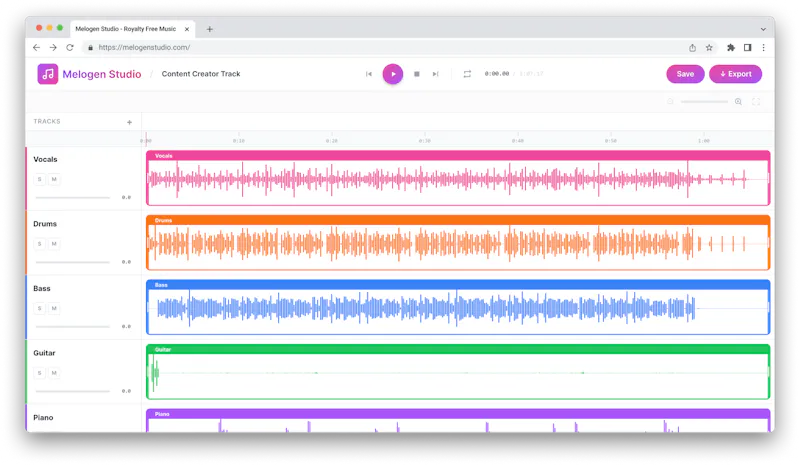
Task: Bookmark this page with star icon
Action: [x=709, y=47]
